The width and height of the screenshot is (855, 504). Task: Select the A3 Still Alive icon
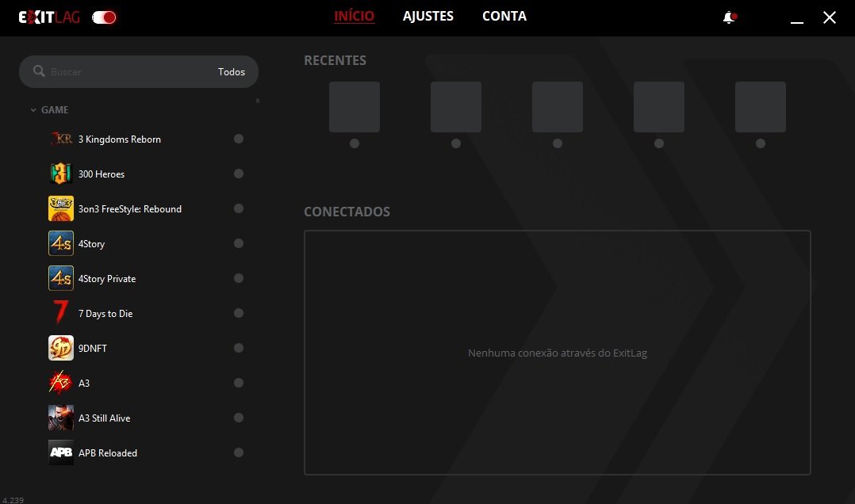[x=61, y=418]
